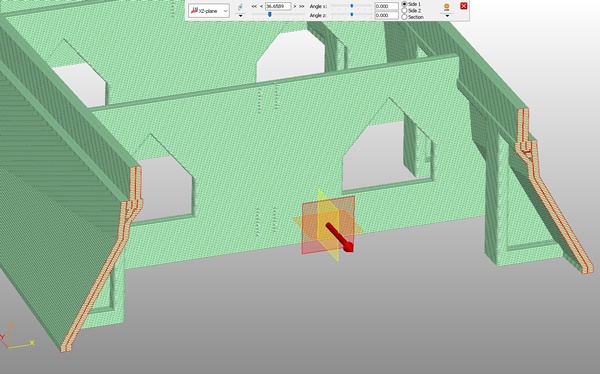Select the Side 2 radio button

(404, 10)
